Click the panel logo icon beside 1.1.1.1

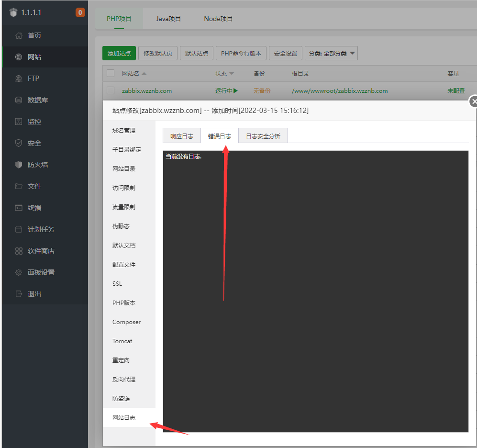click(13, 12)
